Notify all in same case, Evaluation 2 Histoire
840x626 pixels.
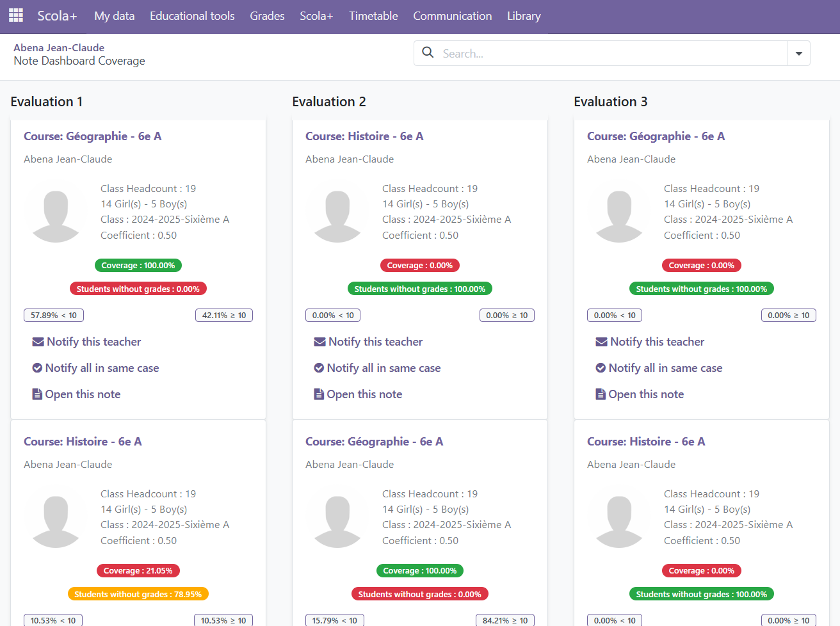tap(377, 368)
